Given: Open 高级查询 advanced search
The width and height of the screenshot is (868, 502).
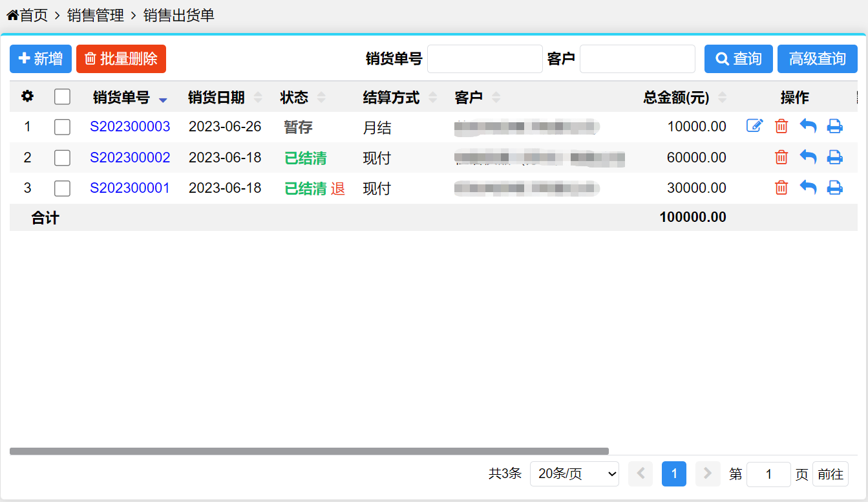Looking at the screenshot, I should pos(818,59).
